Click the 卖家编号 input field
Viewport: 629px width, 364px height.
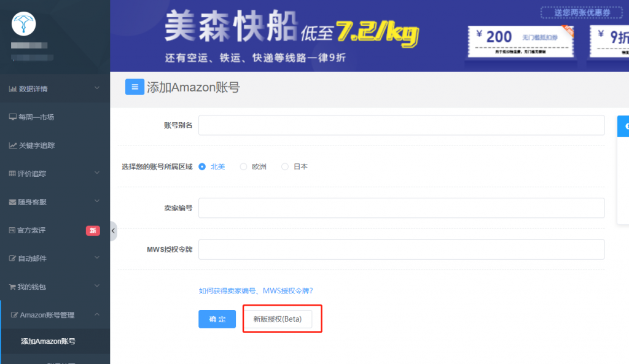pos(402,208)
